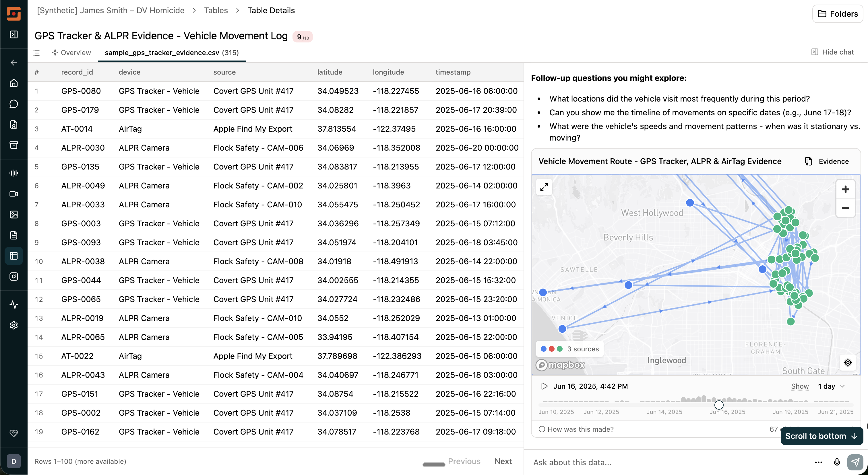Open the outline list menu beside Overview
Image resolution: width=868 pixels, height=475 pixels.
coord(36,53)
